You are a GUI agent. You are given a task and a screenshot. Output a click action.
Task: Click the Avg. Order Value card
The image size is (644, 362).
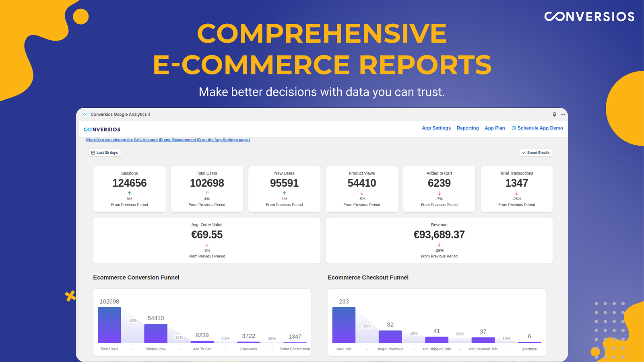tap(207, 241)
